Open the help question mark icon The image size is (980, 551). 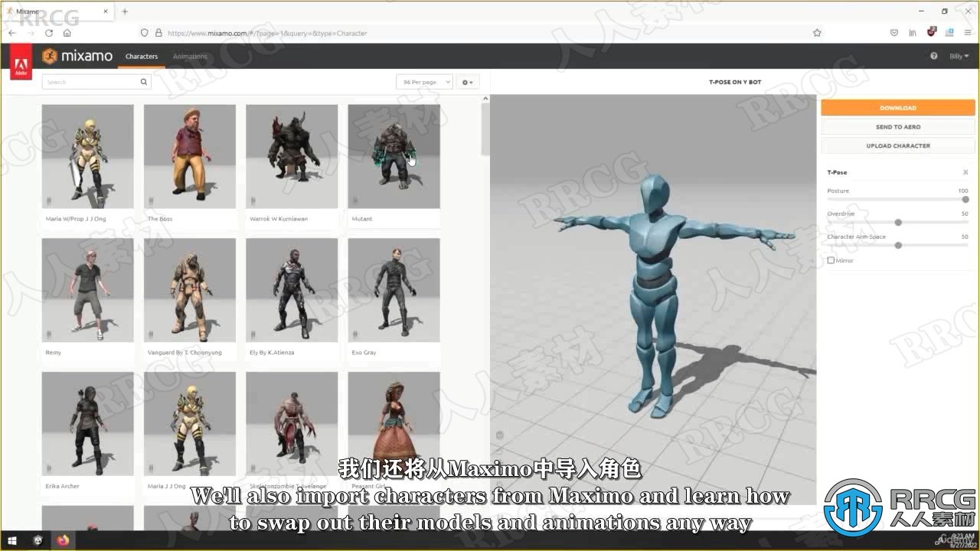934,56
